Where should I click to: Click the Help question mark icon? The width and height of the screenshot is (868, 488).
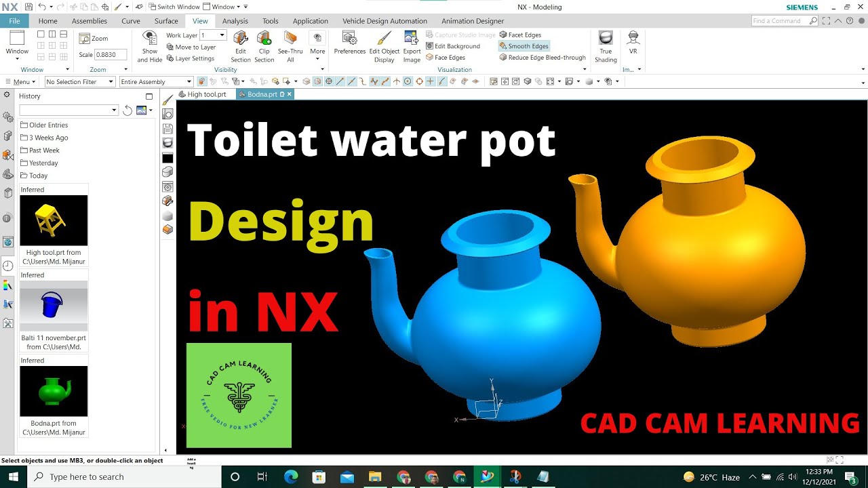[850, 21]
